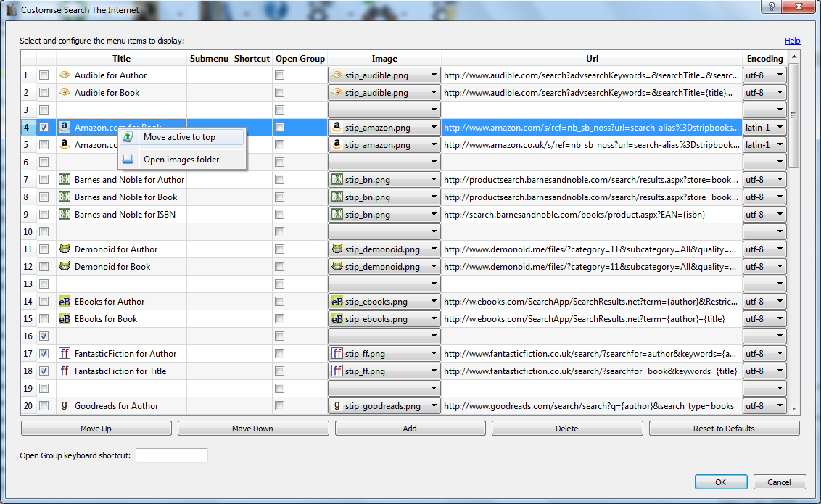Click the eB icon beside EBooks for Book
This screenshot has width=821, height=504.
pos(65,319)
